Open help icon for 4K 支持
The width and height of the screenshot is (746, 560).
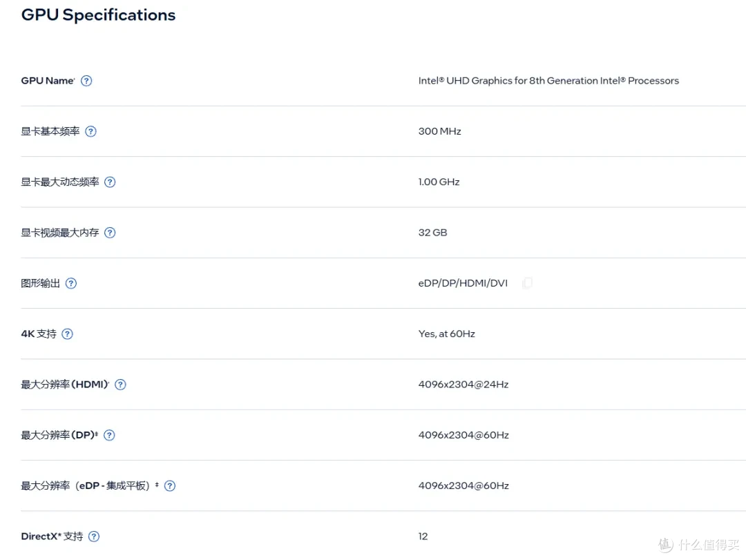(68, 334)
